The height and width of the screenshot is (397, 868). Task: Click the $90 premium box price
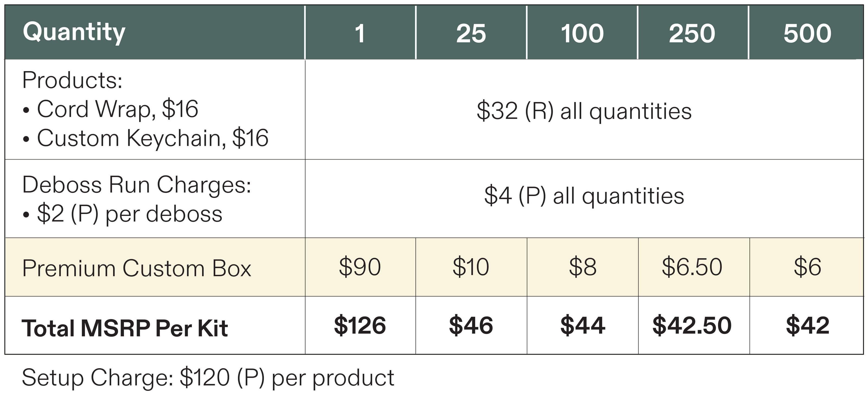click(360, 267)
